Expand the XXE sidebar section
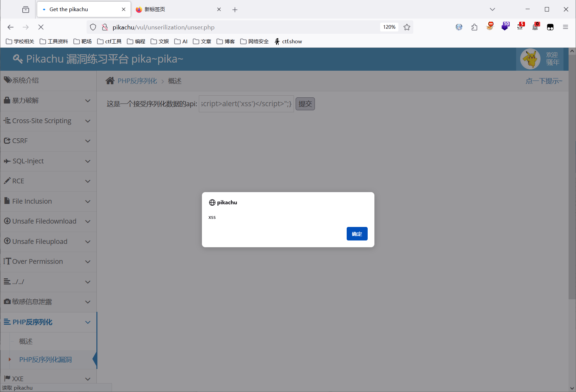Image resolution: width=576 pixels, height=392 pixels. tap(48, 378)
